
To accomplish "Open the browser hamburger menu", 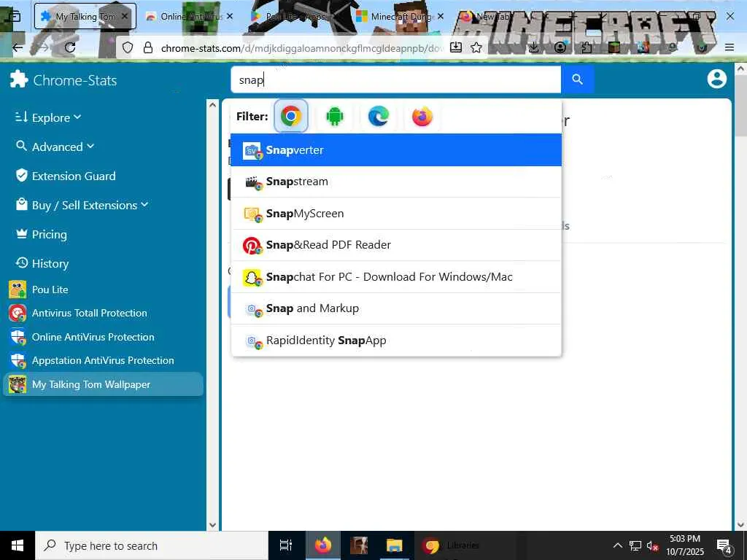I will click(x=729, y=47).
